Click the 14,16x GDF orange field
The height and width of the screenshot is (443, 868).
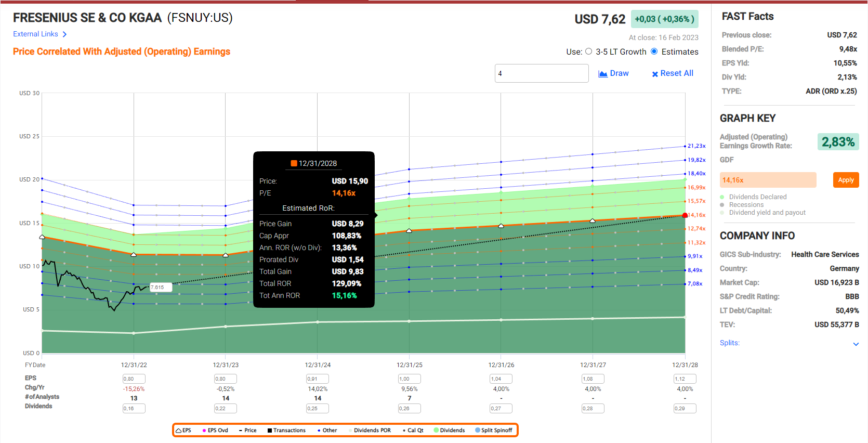click(768, 180)
